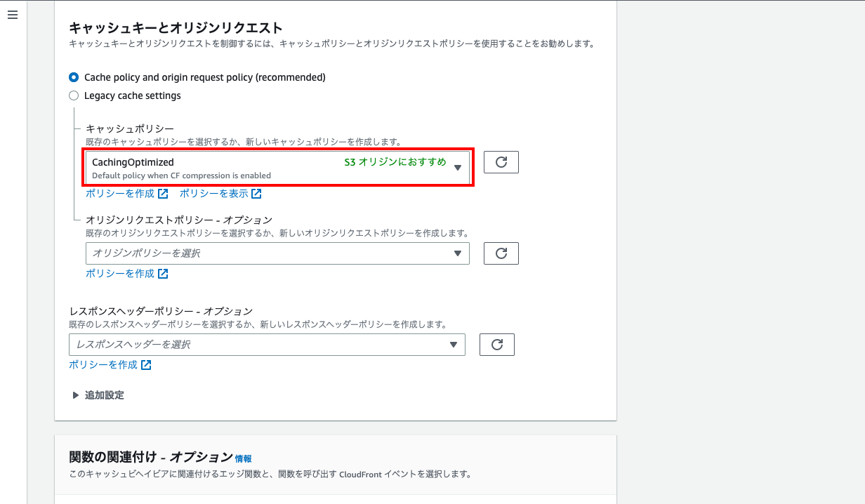This screenshot has width=865, height=504.
Task: Click ポリシーを作成 link under オリジンリクエストポリシー
Action: tap(120, 274)
